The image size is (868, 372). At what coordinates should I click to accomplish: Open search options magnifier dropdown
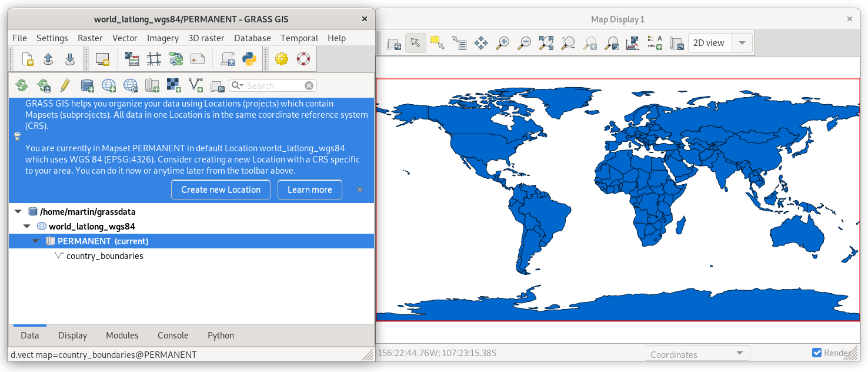click(x=237, y=86)
